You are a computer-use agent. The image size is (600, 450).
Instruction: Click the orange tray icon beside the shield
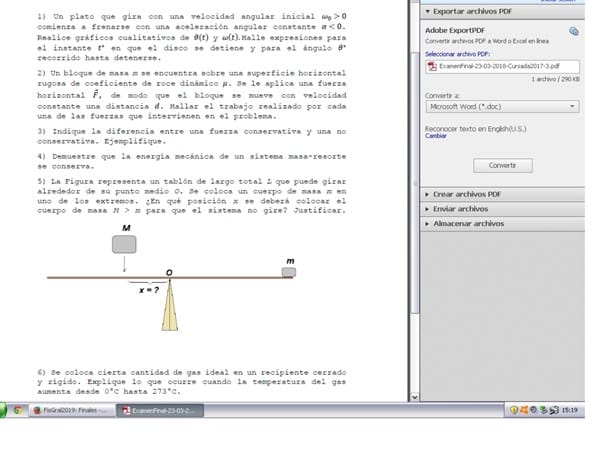(523, 410)
